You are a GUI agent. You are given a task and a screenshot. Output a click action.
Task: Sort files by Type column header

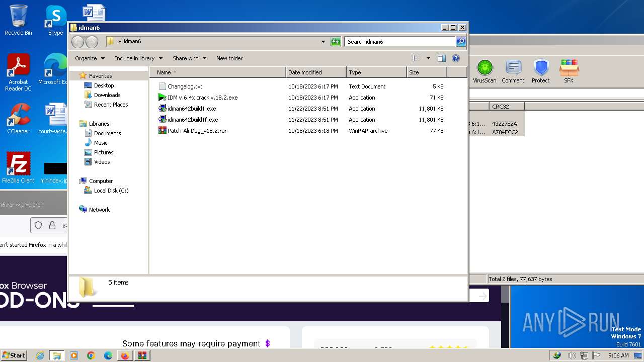tap(376, 72)
